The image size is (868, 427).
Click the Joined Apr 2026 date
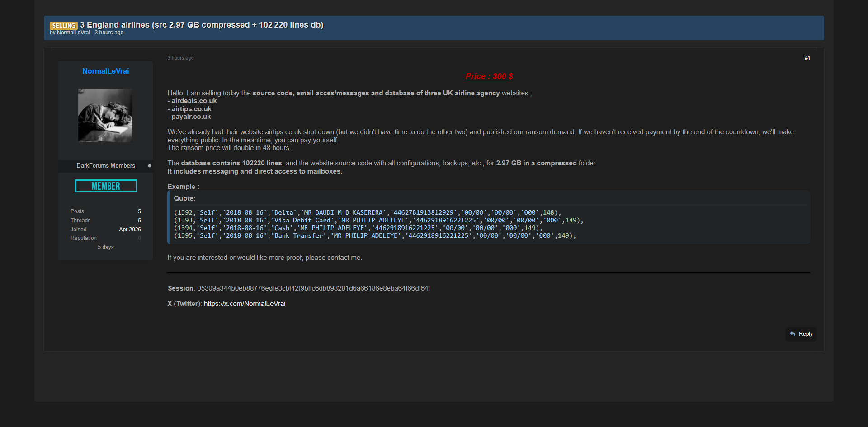click(130, 230)
